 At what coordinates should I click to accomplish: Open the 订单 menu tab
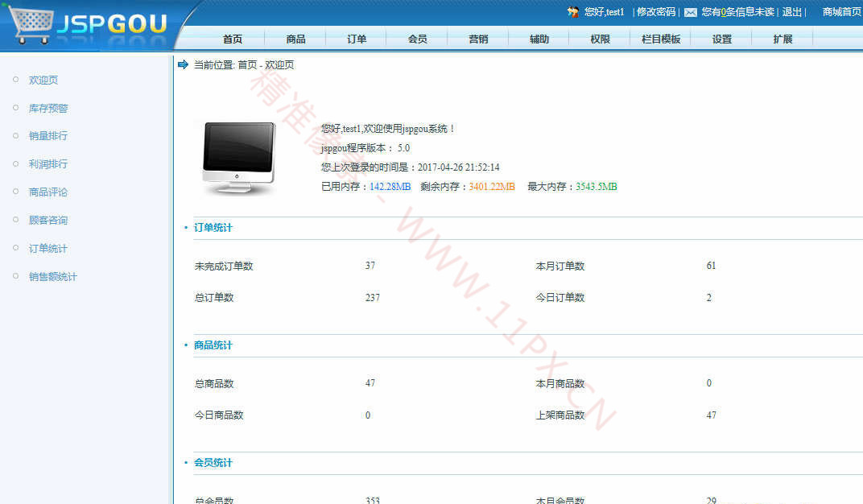(357, 39)
